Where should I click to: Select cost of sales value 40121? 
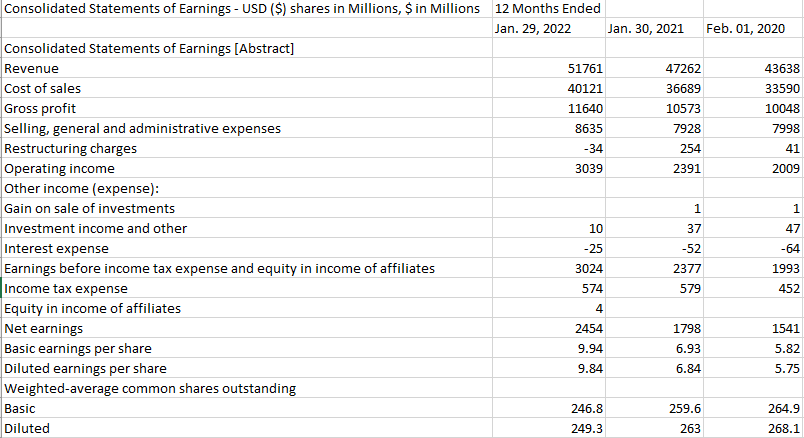[x=585, y=89]
